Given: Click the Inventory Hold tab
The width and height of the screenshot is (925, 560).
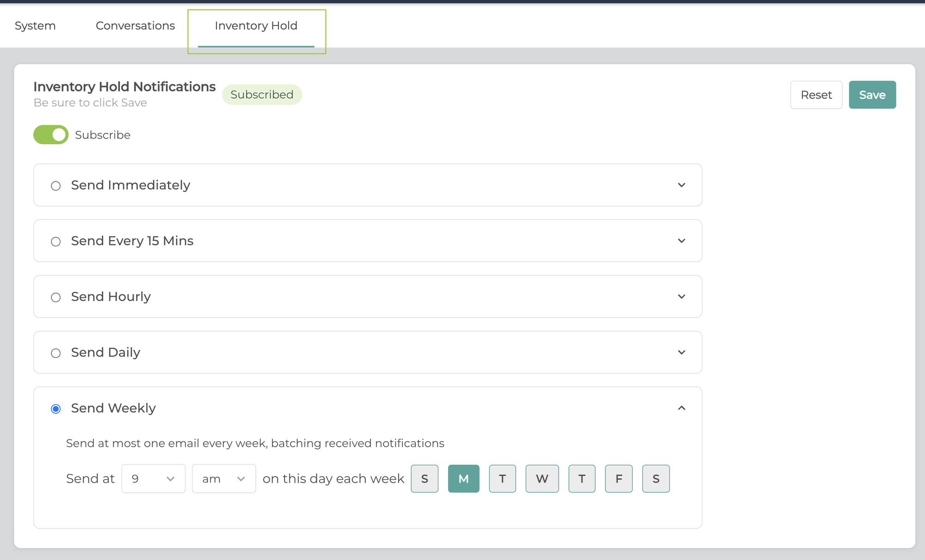Looking at the screenshot, I should point(256,25).
